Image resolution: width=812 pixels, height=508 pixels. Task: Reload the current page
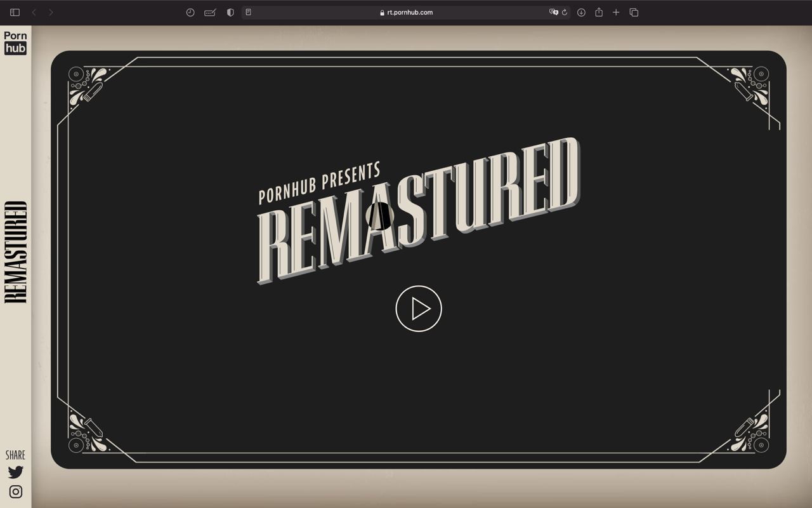[565, 12]
